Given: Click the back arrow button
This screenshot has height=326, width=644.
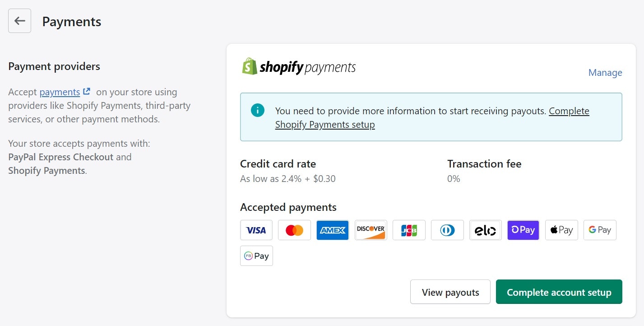Looking at the screenshot, I should click(x=19, y=21).
